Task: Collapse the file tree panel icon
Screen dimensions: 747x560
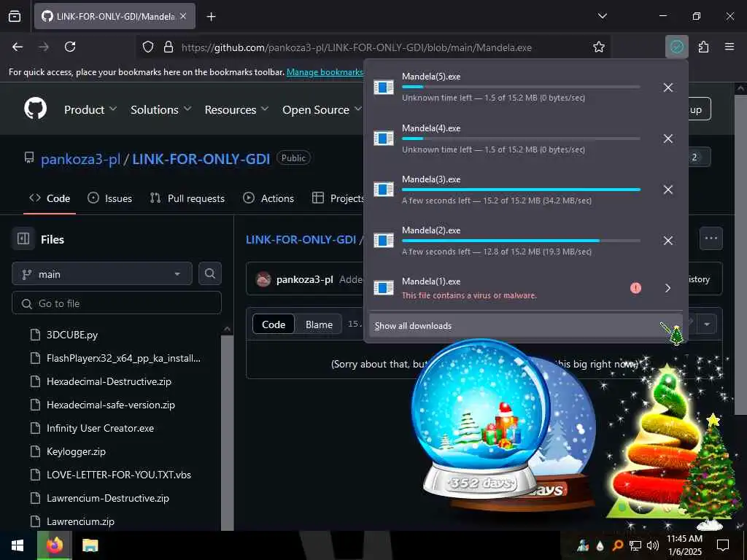Action: point(23,238)
